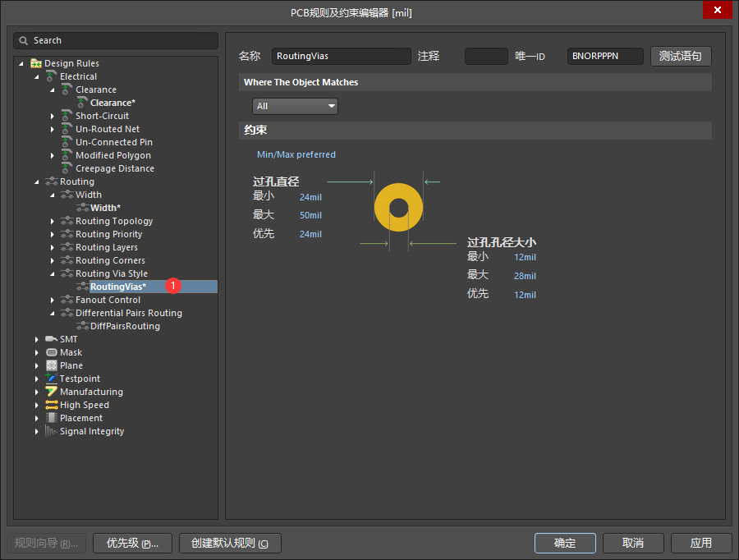Image resolution: width=739 pixels, height=560 pixels.
Task: Close the PCB rules editor dialog
Action: pos(718,10)
